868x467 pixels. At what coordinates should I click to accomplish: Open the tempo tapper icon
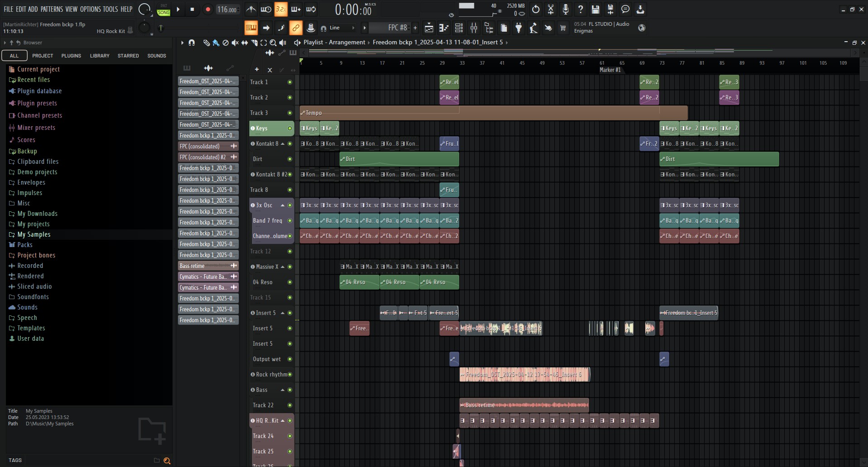click(533, 28)
